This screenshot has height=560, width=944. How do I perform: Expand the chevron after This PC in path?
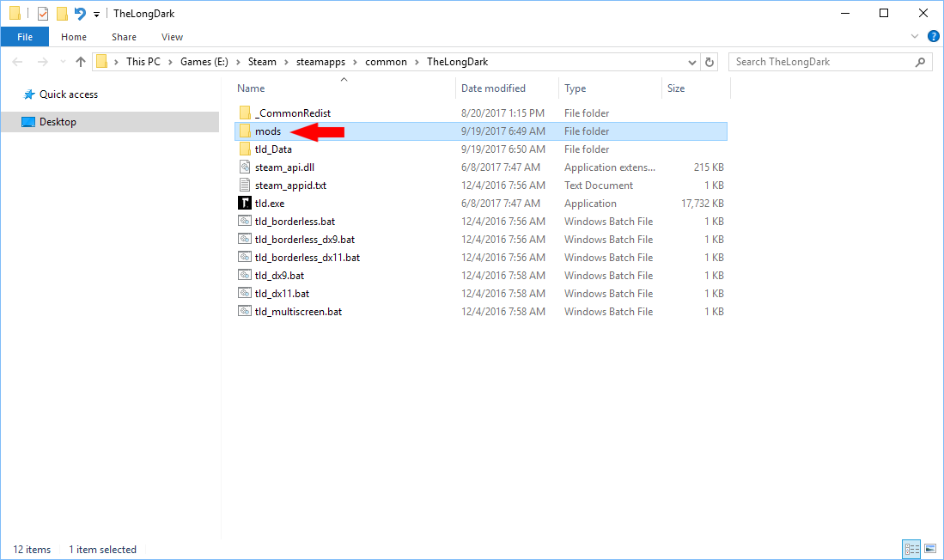tap(171, 62)
